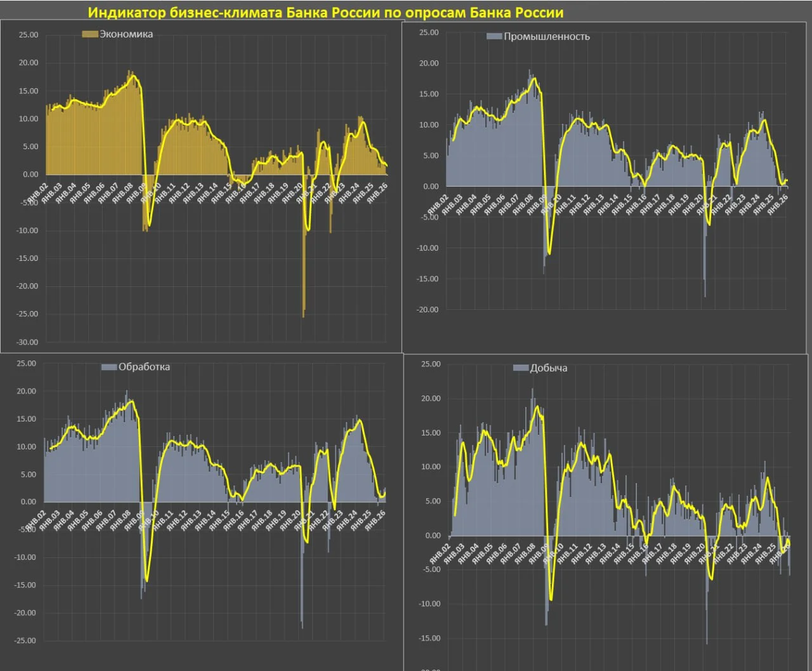This screenshot has height=671, width=812.
Task: Click the -20.00 axis label in Промышленность chart
Action: pos(428,310)
